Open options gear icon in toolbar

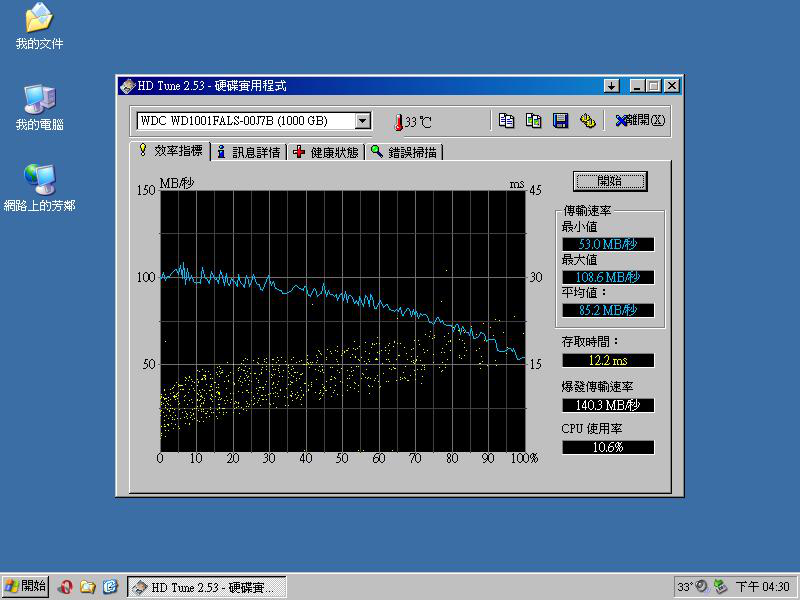pyautogui.click(x=588, y=121)
